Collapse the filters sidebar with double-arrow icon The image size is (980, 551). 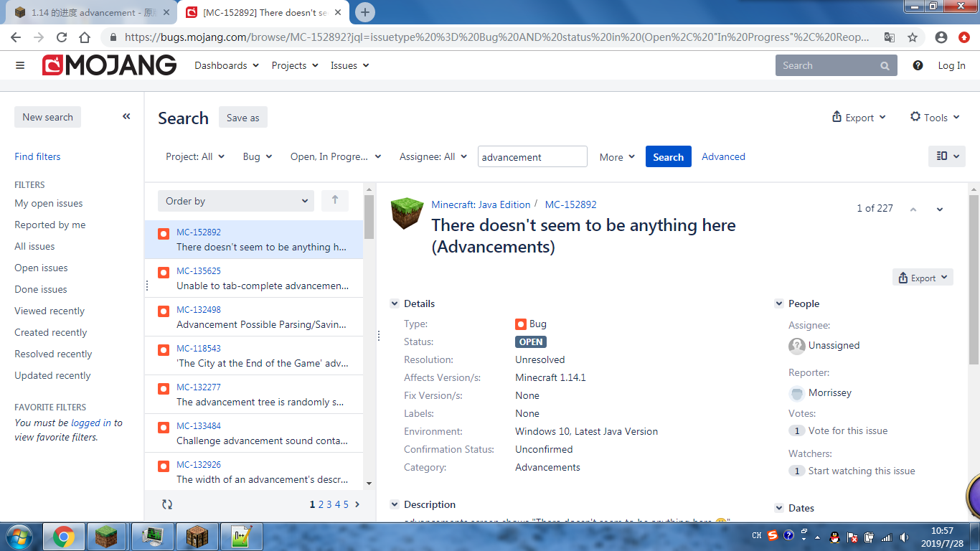tap(126, 116)
